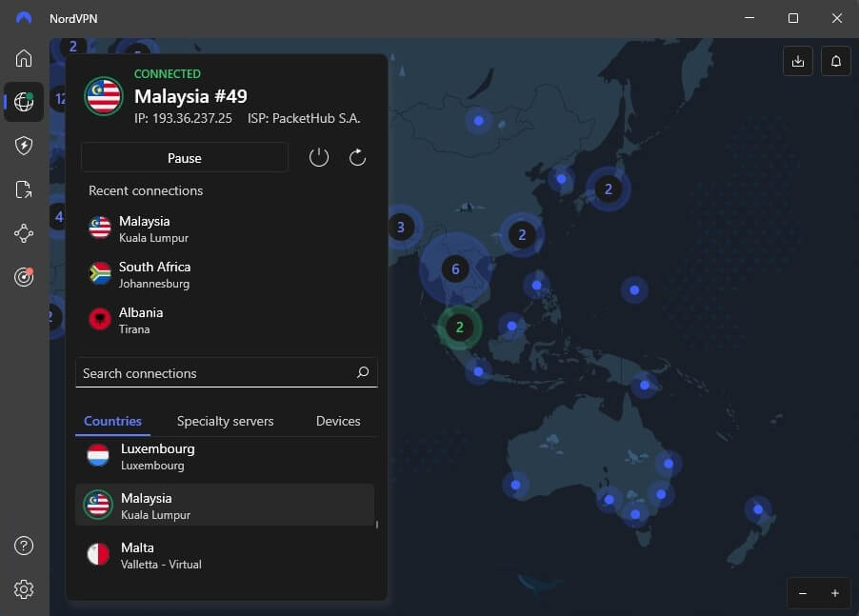Open Threat Protection shield icon

point(24,146)
